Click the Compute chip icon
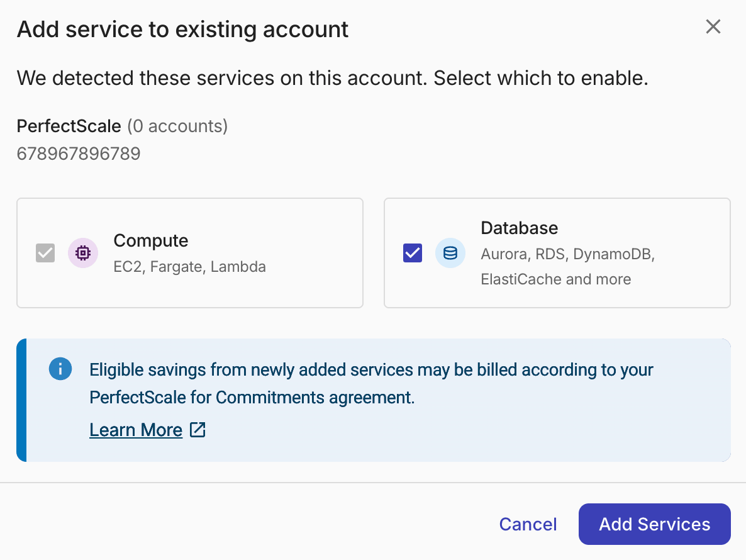Screen dimensions: 746x560 click(x=83, y=253)
